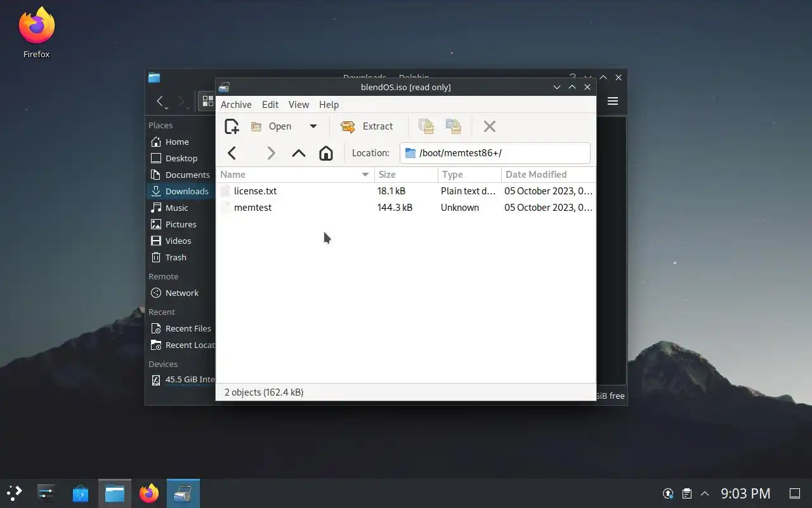
Task: Click the memtest file icon
Action: 225,208
